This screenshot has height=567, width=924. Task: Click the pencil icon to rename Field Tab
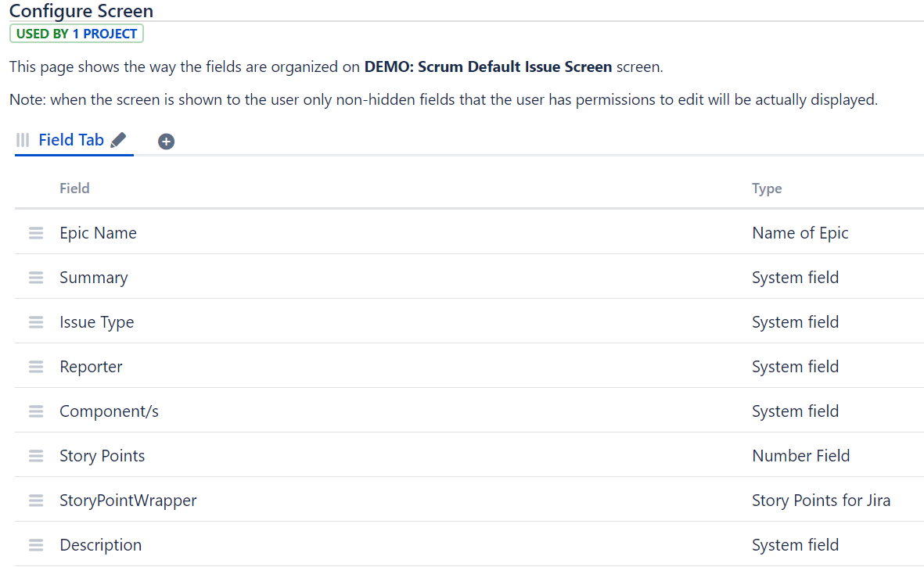pyautogui.click(x=118, y=140)
